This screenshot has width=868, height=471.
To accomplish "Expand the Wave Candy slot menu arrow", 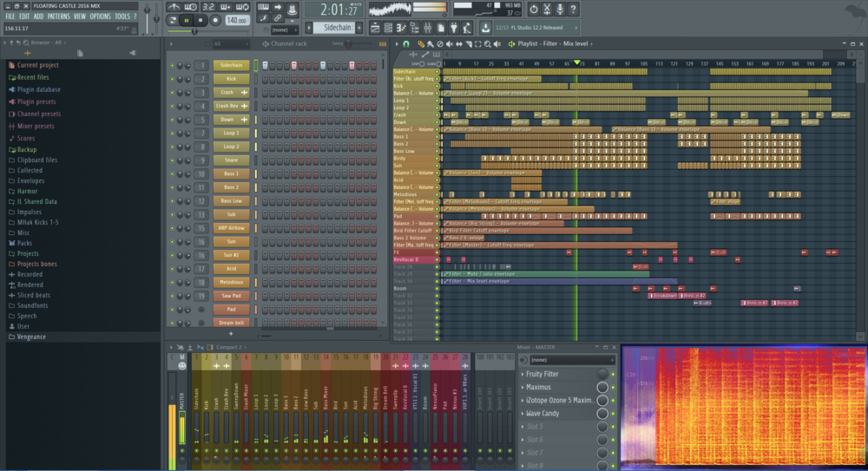I will tap(523, 414).
